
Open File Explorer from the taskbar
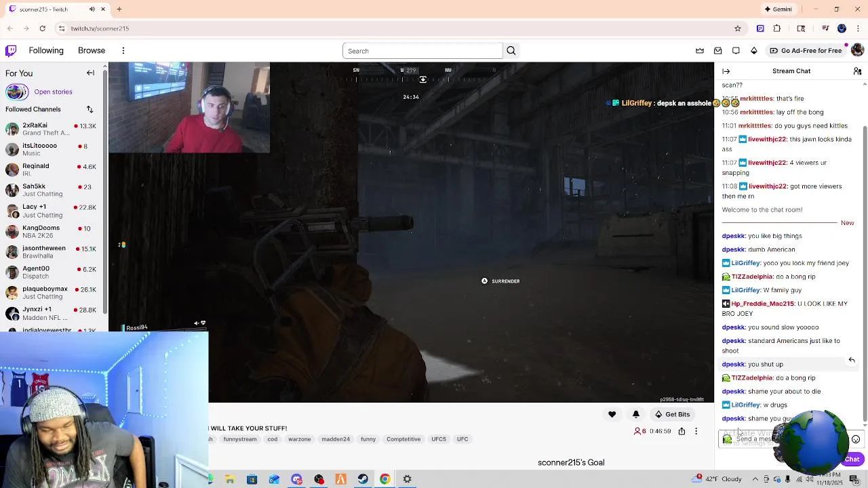click(230, 479)
